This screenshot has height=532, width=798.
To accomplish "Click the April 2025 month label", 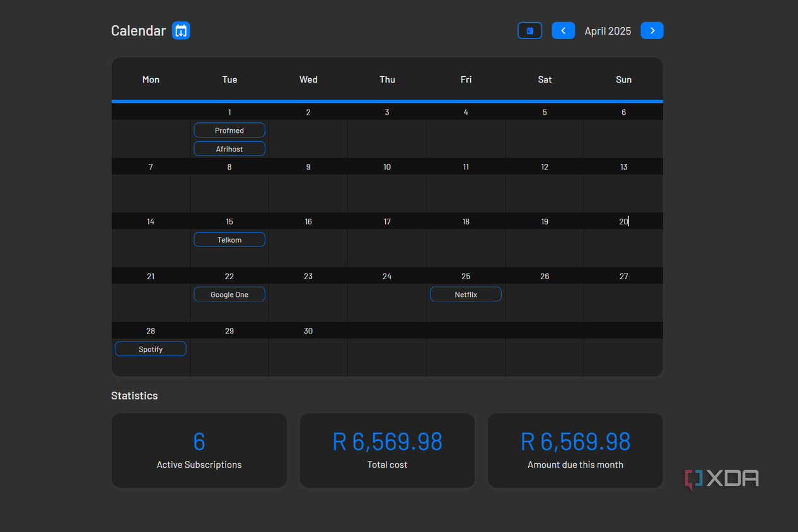I will point(608,31).
